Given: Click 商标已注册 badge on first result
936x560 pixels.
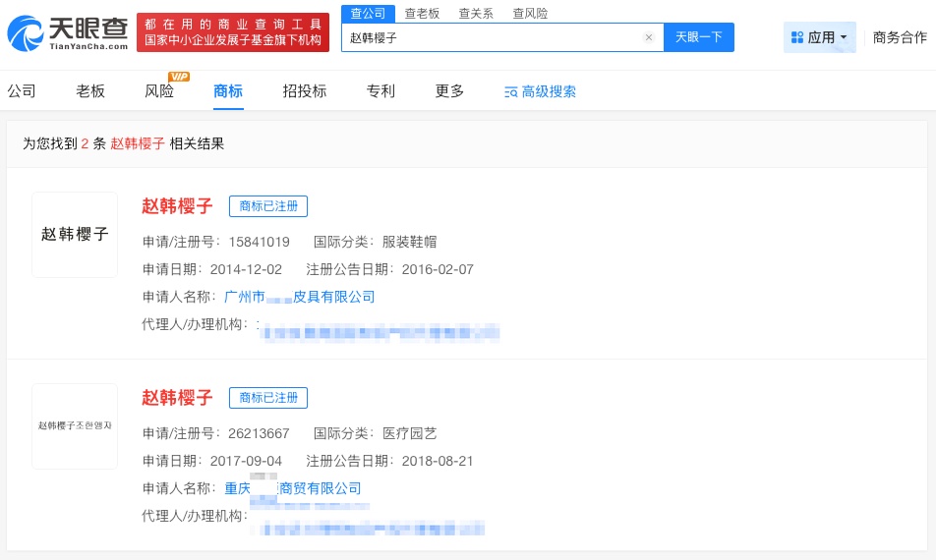Looking at the screenshot, I should [x=268, y=206].
